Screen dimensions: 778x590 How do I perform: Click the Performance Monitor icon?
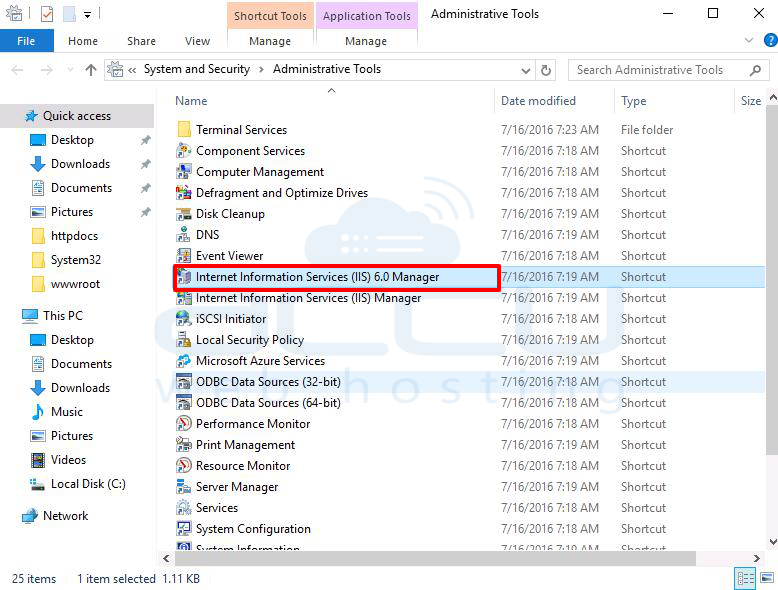coord(184,423)
